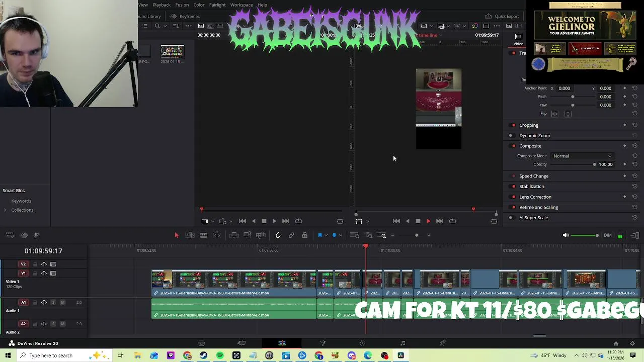Toggle the position lock icon
644x362 pixels.
point(304,235)
